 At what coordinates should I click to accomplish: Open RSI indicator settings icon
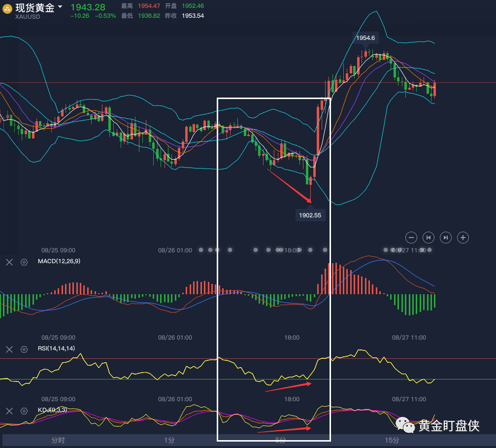[x=24, y=349]
